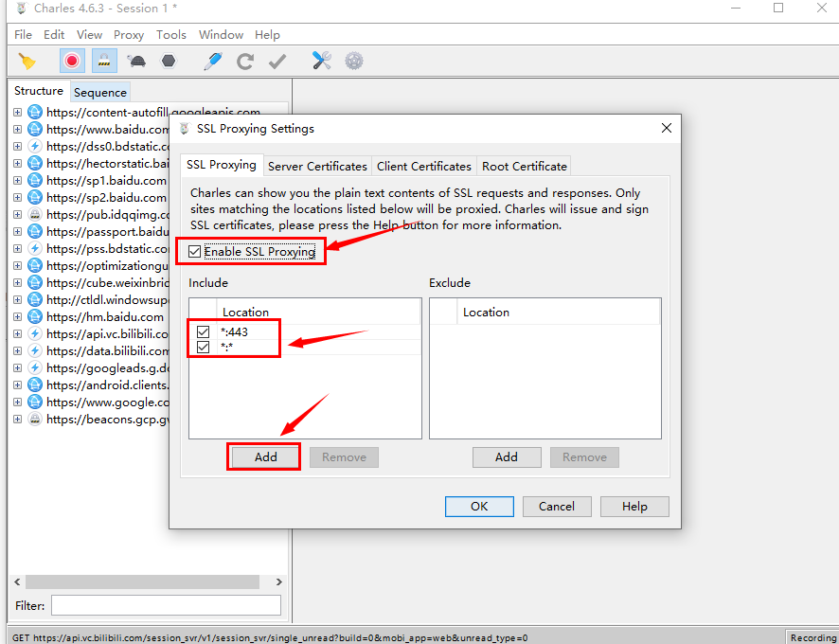Confirm SSL settings with OK

point(479,507)
